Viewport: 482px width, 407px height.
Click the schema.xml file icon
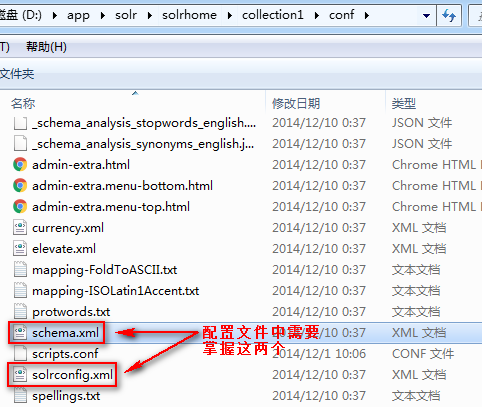[20, 333]
